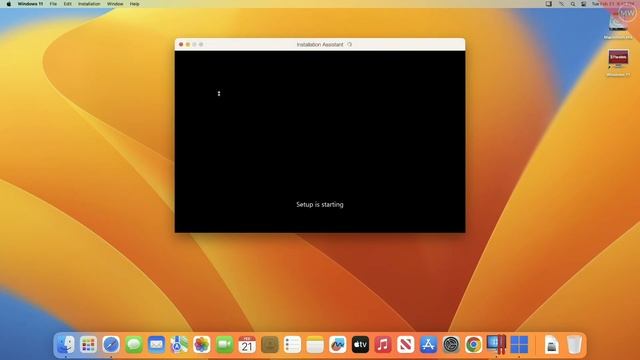Screen dimensions: 640x360
Task: Open the Messages app
Action: (134, 345)
